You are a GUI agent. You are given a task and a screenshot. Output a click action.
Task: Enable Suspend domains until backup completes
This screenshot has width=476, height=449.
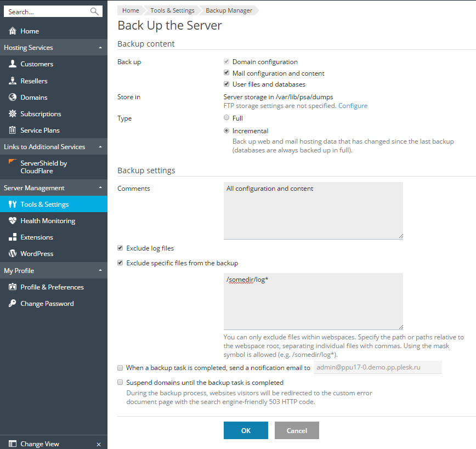tap(121, 382)
